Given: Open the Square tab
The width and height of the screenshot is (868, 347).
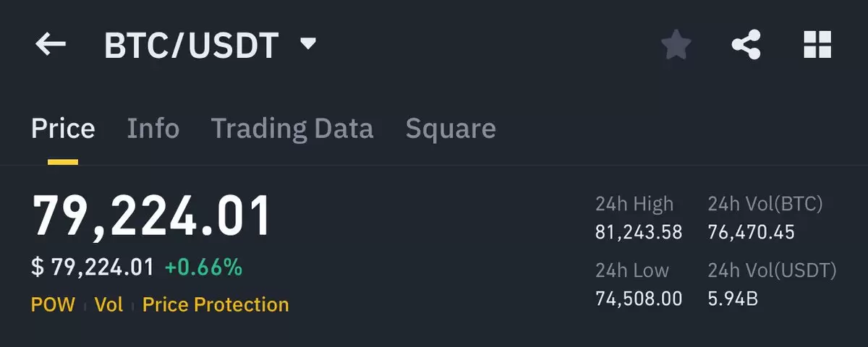Looking at the screenshot, I should (x=451, y=129).
